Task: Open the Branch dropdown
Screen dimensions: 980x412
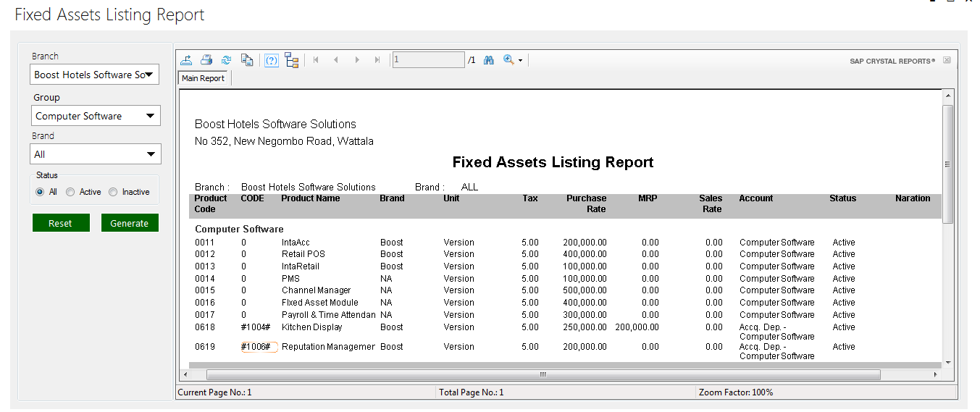Action: pyautogui.click(x=95, y=75)
